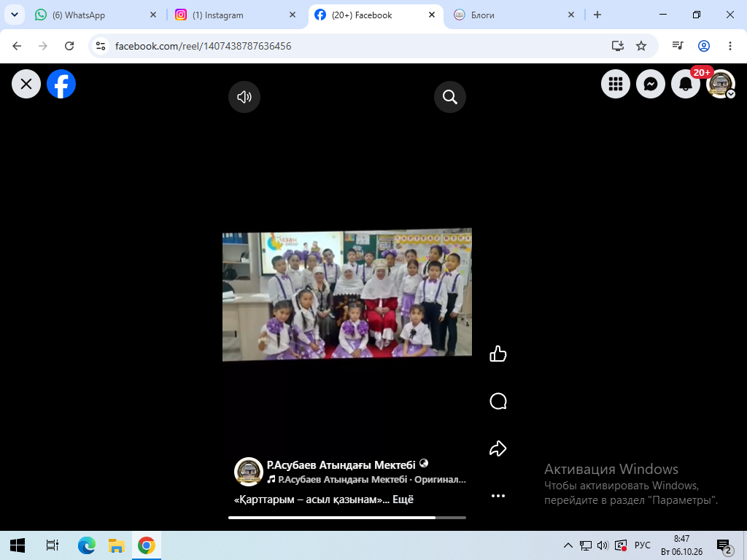Show hidden system tray icons
This screenshot has height=560, width=747.
tap(568, 545)
